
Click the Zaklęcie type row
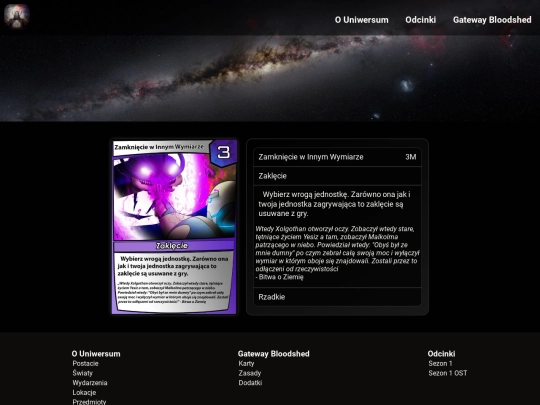(x=338, y=176)
